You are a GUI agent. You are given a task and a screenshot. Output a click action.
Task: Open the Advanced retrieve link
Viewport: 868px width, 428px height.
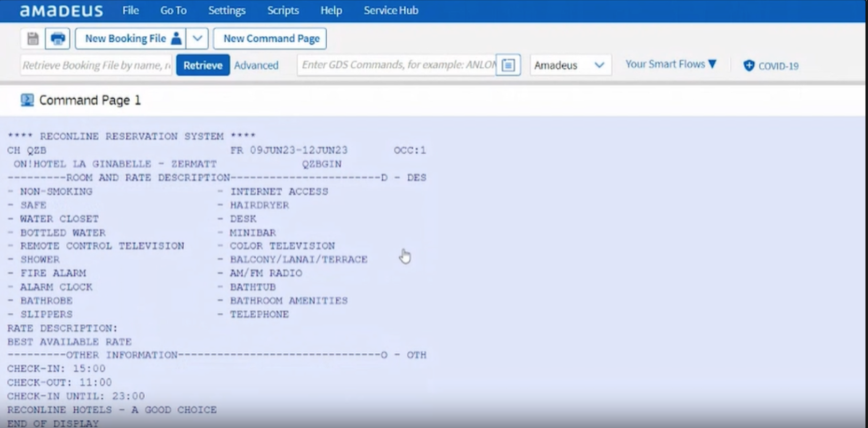tap(256, 65)
